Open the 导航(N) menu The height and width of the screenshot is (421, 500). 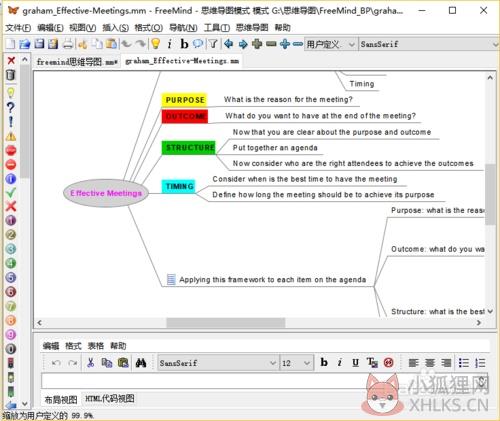tap(183, 27)
